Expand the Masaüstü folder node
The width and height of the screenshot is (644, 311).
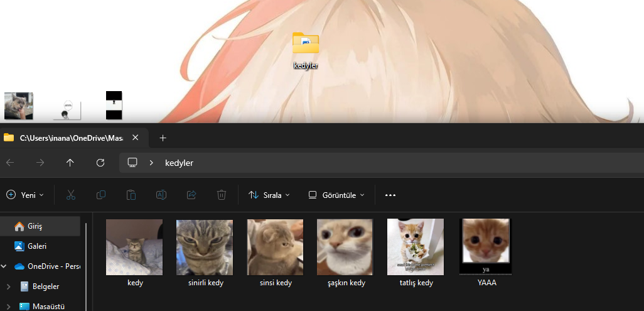pyautogui.click(x=9, y=307)
